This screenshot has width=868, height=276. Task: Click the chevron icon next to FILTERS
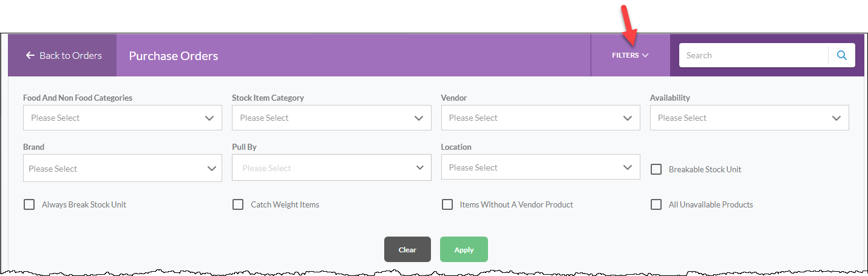(645, 55)
